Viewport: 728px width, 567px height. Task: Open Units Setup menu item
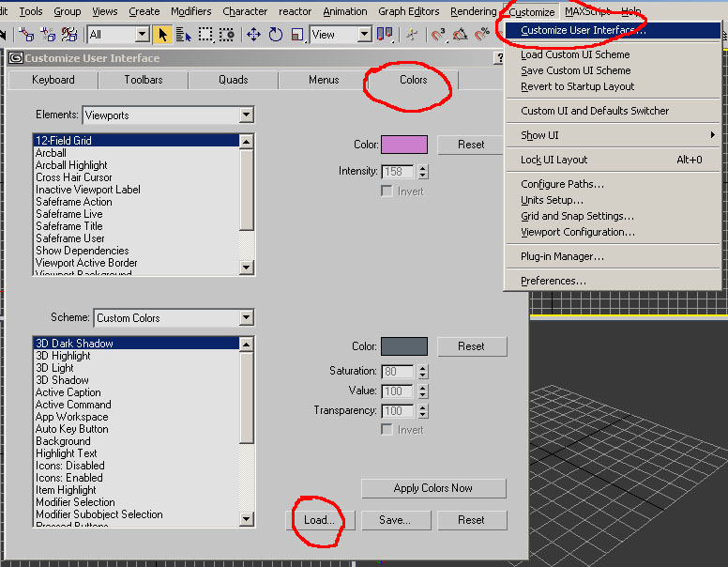613,200
